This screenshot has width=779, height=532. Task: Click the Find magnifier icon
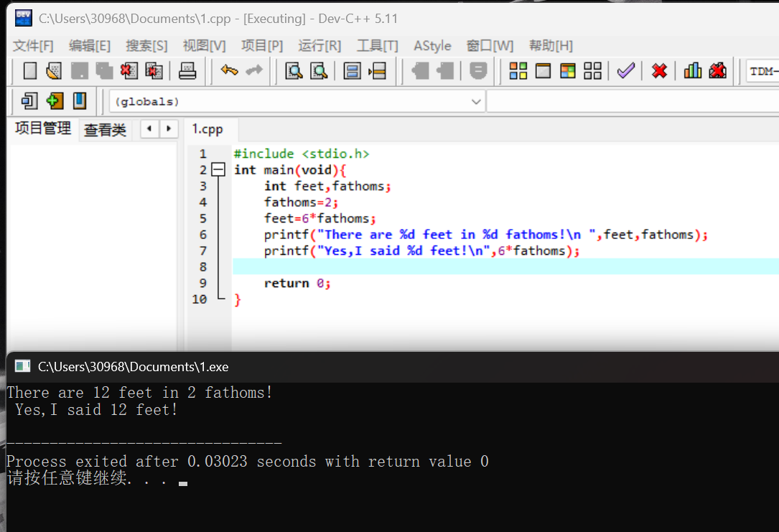point(294,71)
